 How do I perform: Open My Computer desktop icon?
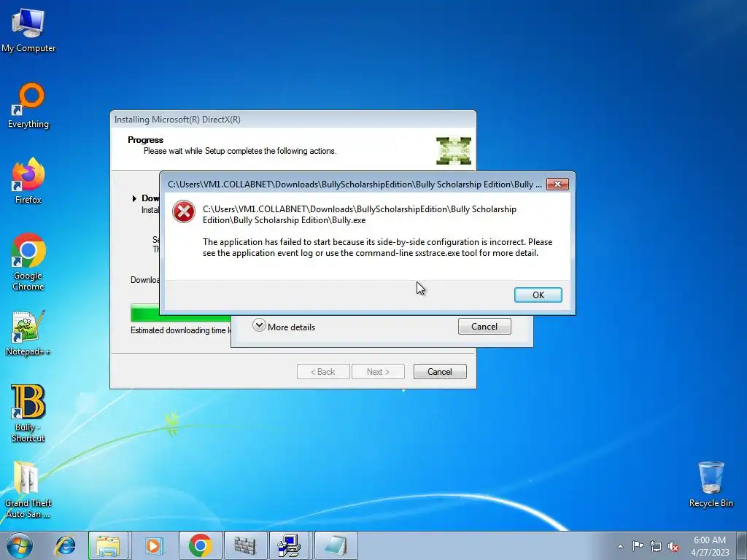click(28, 29)
